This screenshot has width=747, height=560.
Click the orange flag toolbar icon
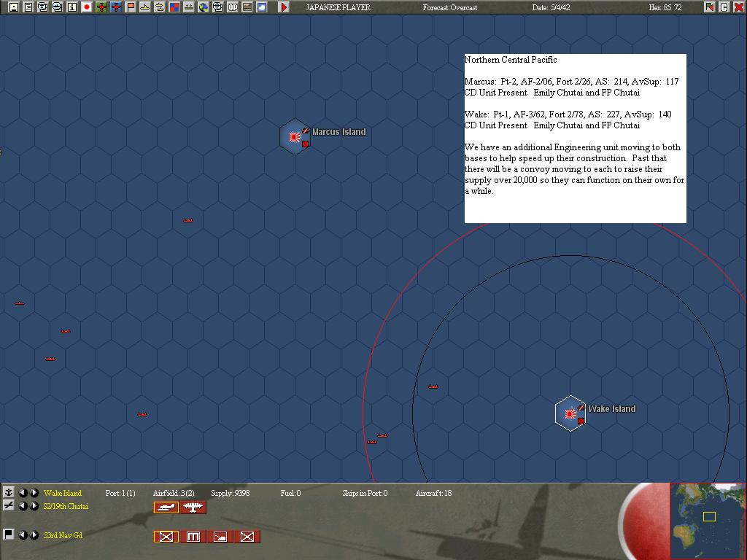[x=130, y=7]
